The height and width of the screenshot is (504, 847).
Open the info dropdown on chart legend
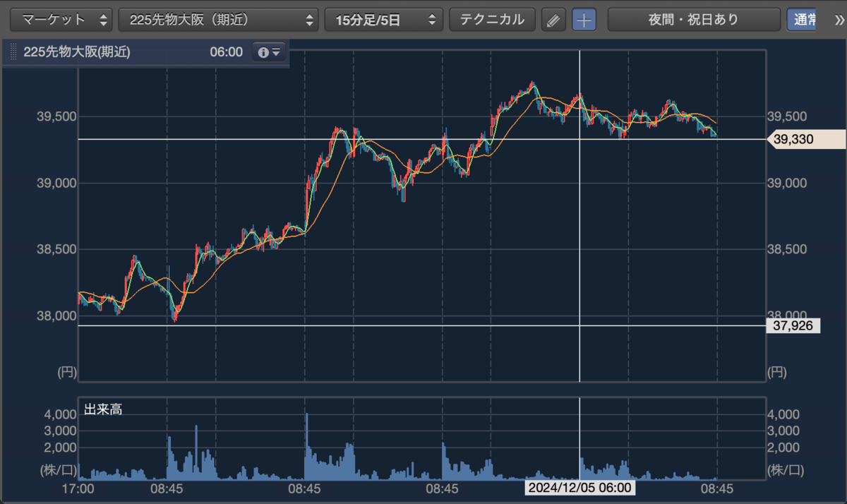coord(269,52)
